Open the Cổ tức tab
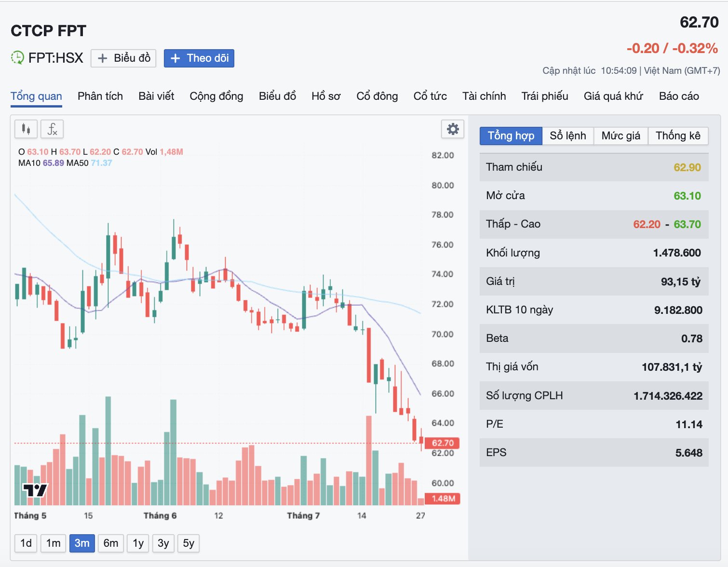Viewport: 728px width, 567px height. [430, 96]
